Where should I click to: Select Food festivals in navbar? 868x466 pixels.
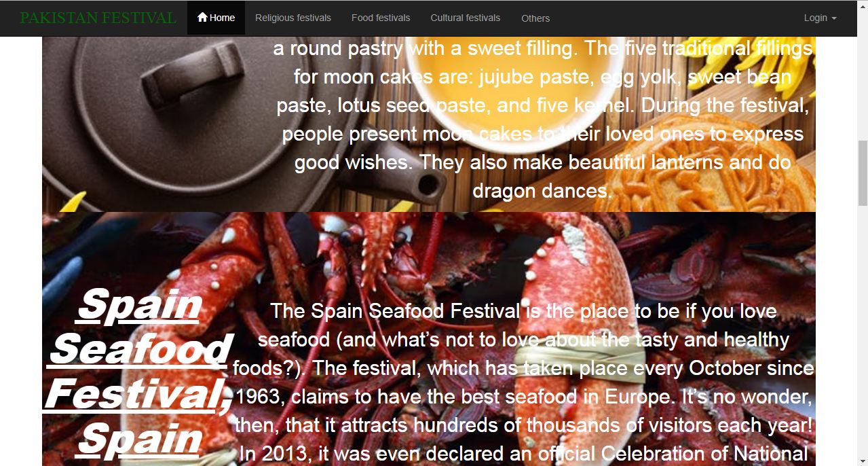tap(381, 18)
